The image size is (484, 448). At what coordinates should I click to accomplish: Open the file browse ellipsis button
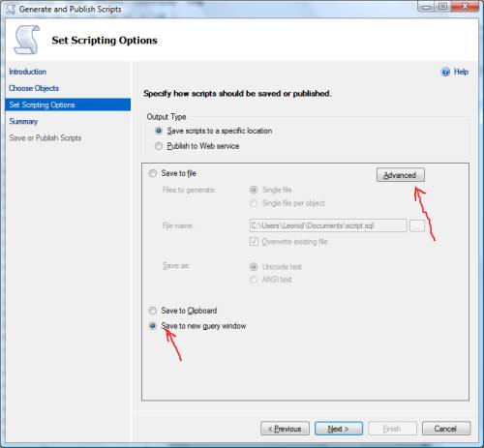[x=417, y=225]
